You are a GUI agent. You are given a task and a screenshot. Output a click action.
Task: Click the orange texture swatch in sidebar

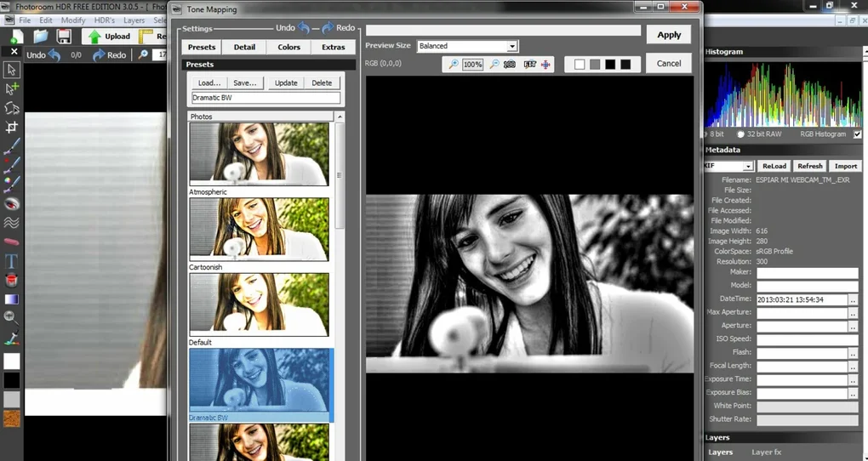pyautogui.click(x=12, y=418)
